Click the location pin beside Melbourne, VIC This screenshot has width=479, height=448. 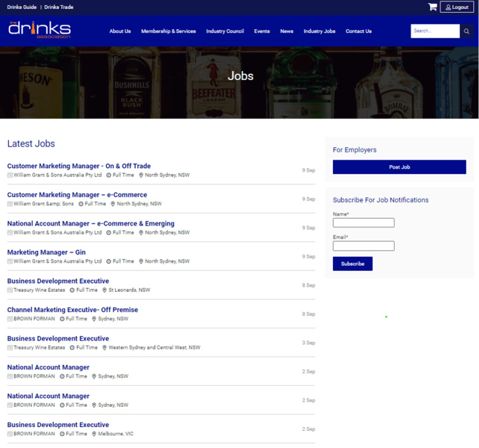click(94, 433)
